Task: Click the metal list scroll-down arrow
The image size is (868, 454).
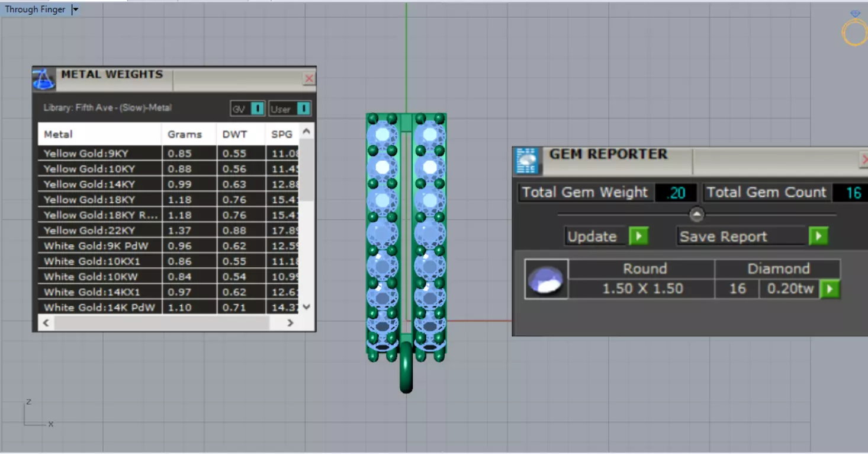Action: (306, 307)
